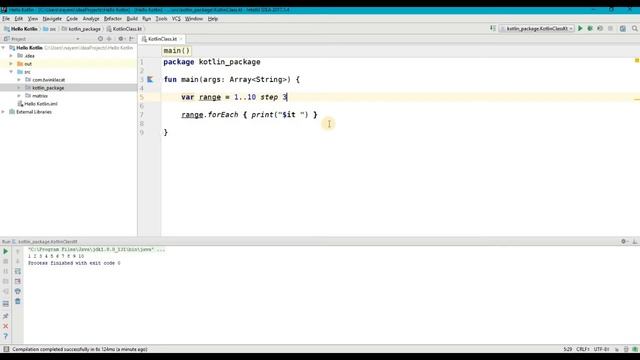Expand the com.twinklecat package arrow

pos(19,80)
